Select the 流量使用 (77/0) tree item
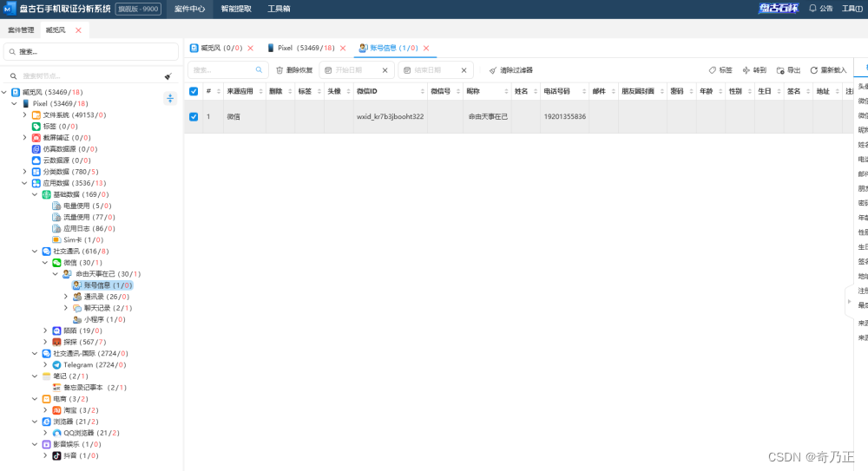 (83, 218)
